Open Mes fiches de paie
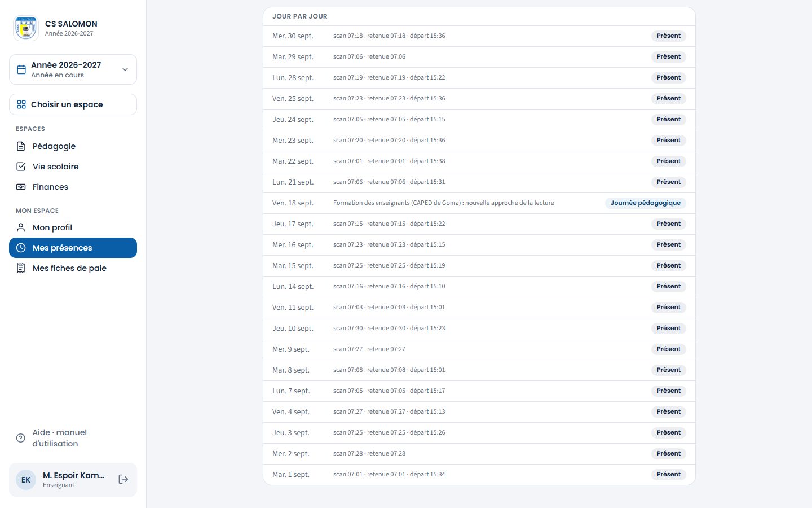Viewport: 812px width, 508px height. coord(73,268)
